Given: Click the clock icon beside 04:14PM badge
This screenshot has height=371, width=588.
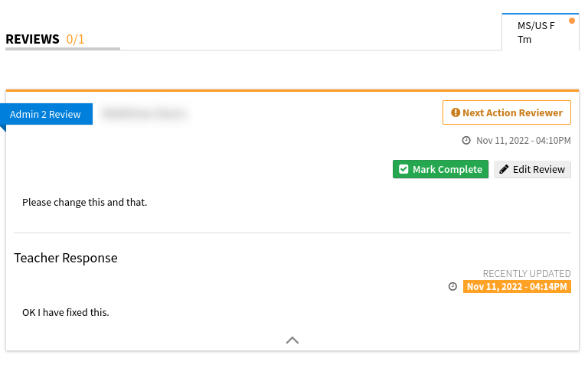Looking at the screenshot, I should pos(452,286).
